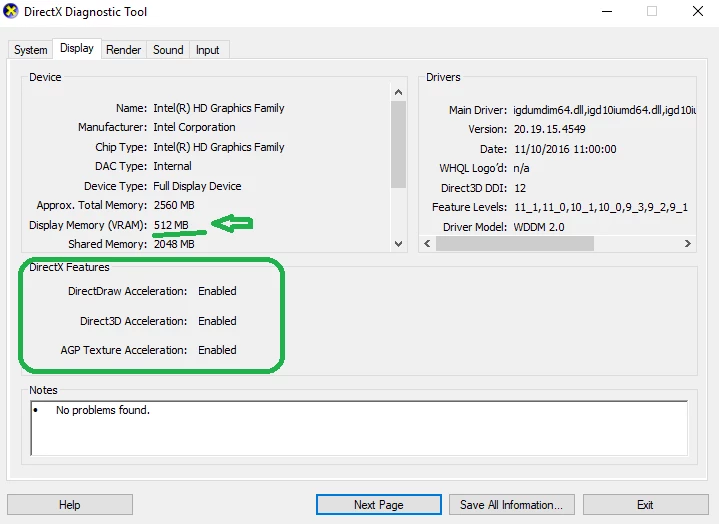Viewport: 719px width, 524px height.
Task: Click the '2048 MB' shared memory value
Action: click(x=174, y=244)
